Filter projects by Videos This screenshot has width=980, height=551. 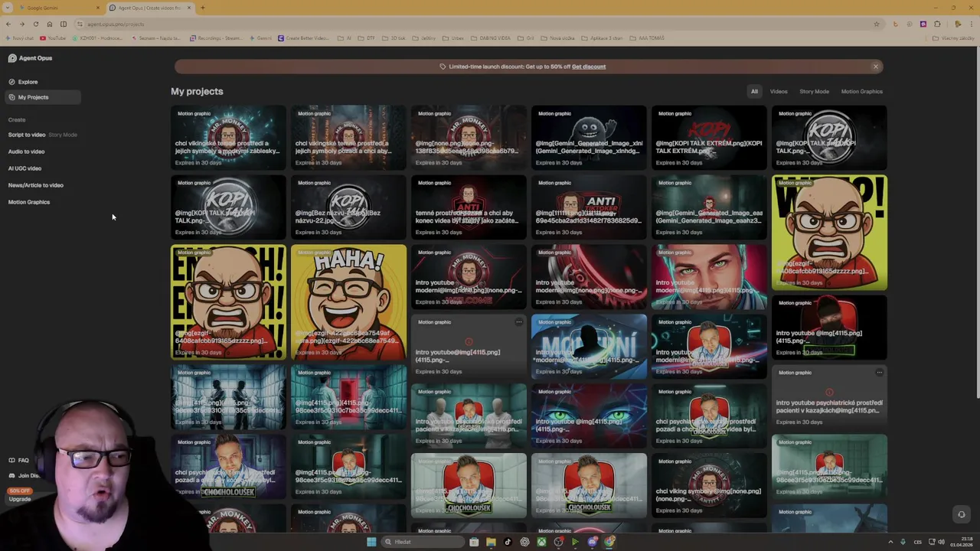[778, 92]
